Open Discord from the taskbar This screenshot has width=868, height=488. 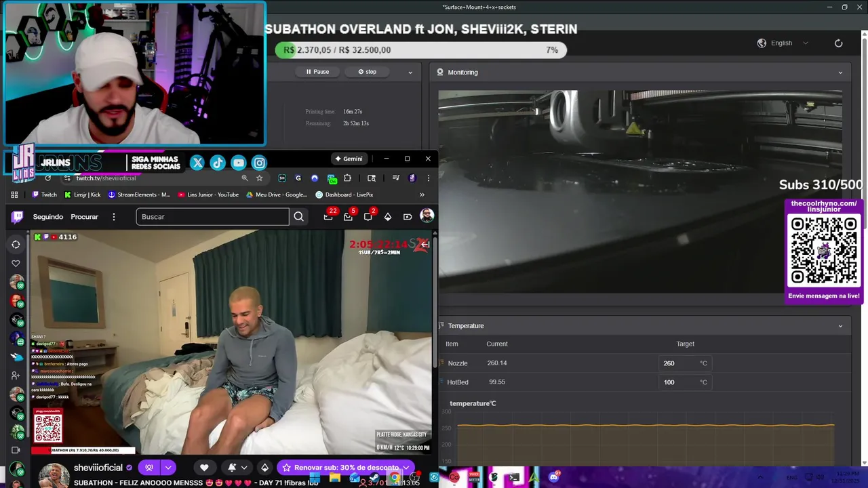click(554, 477)
